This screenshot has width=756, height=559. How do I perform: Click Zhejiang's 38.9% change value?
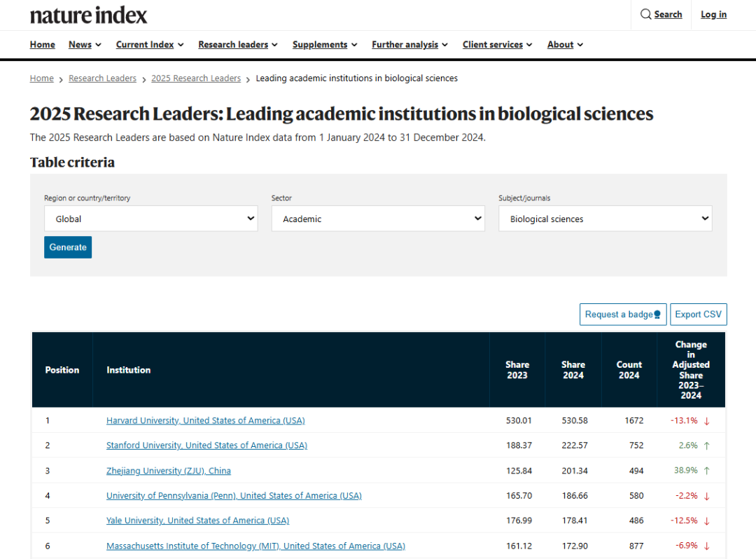[685, 470]
